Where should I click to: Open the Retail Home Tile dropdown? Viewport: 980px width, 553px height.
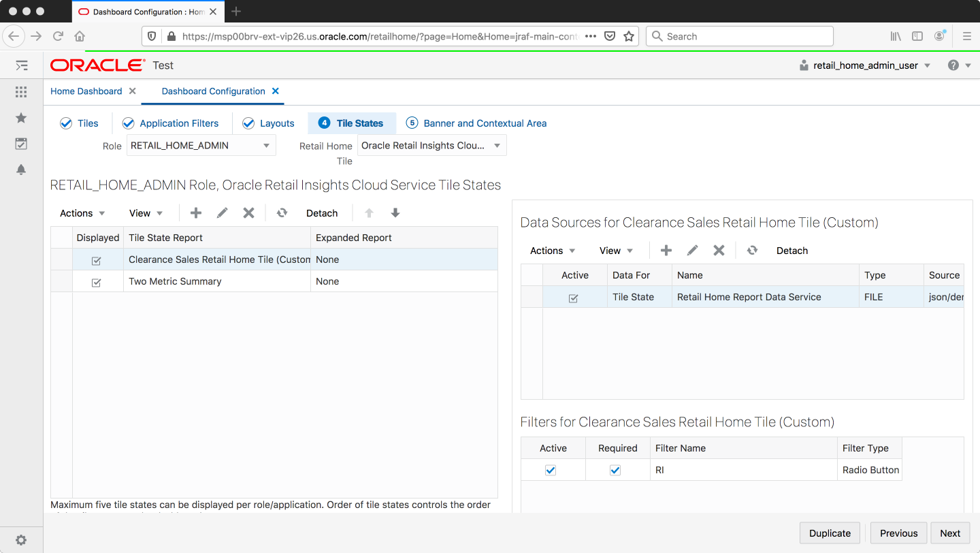pos(431,145)
